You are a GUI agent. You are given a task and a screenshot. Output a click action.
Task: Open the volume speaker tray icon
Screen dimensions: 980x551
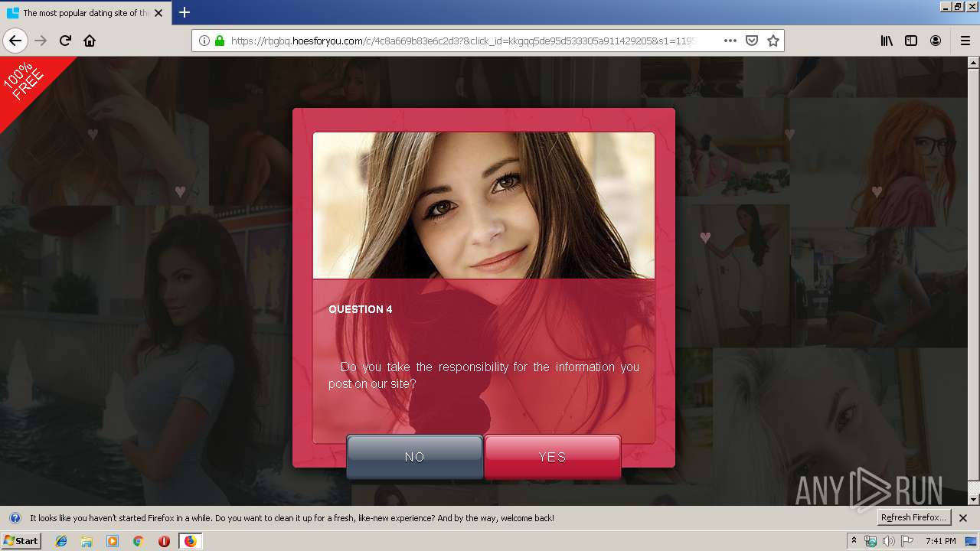pos(888,541)
